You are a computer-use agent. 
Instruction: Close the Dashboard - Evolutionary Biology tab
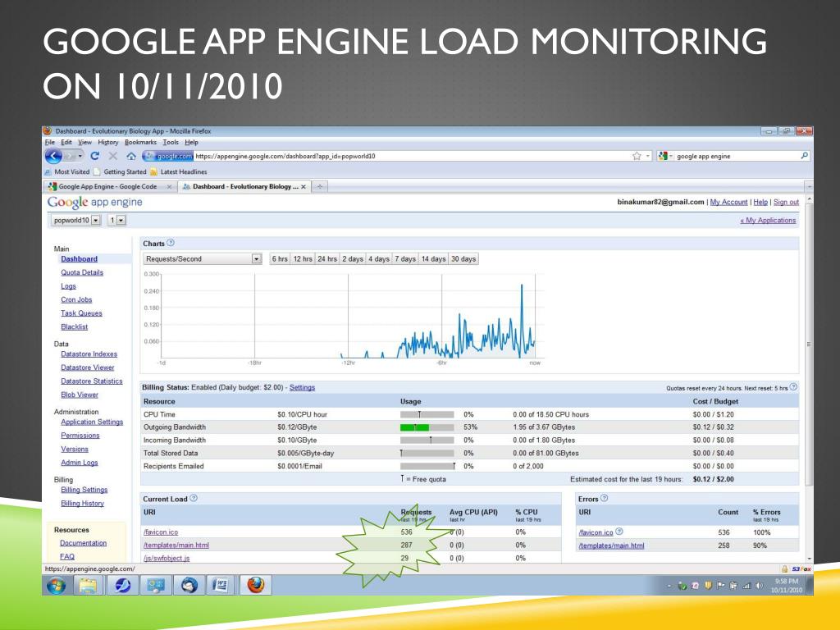point(304,187)
